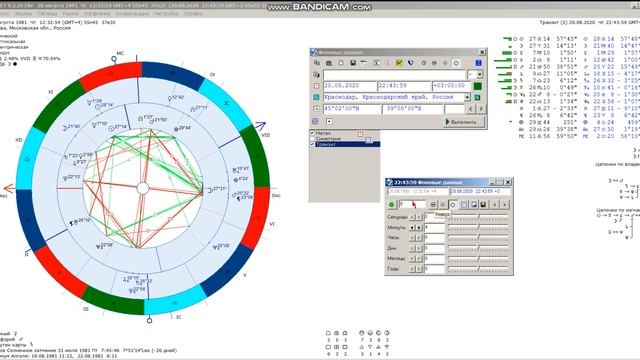Click the blue window icon in time dialog toolbar

[474, 204]
